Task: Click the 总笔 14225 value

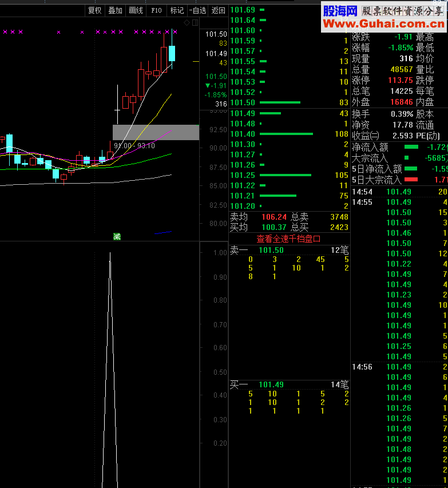Action: [402, 91]
